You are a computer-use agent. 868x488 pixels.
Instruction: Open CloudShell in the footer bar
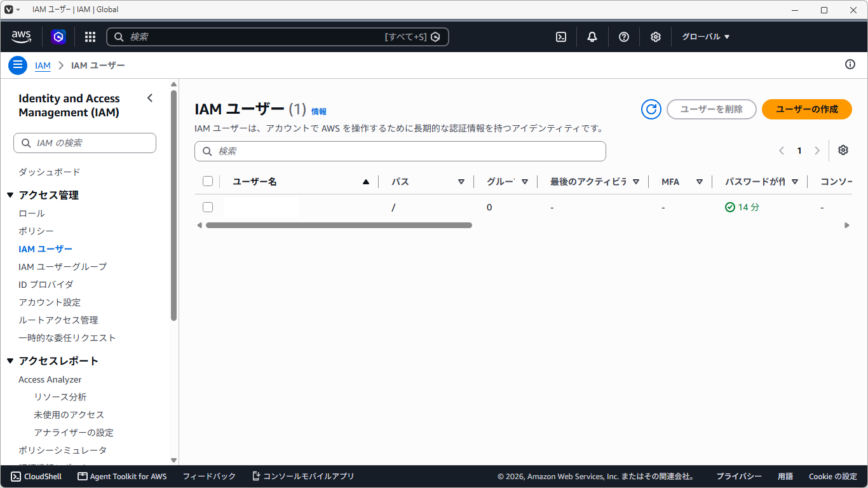click(x=36, y=477)
